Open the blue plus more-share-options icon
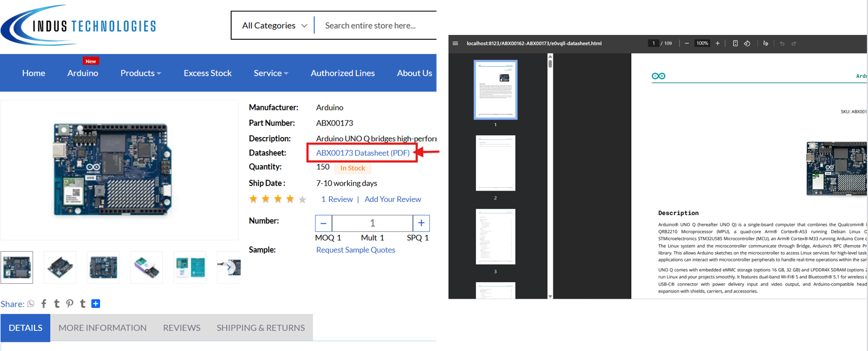868x351 pixels. tap(96, 304)
